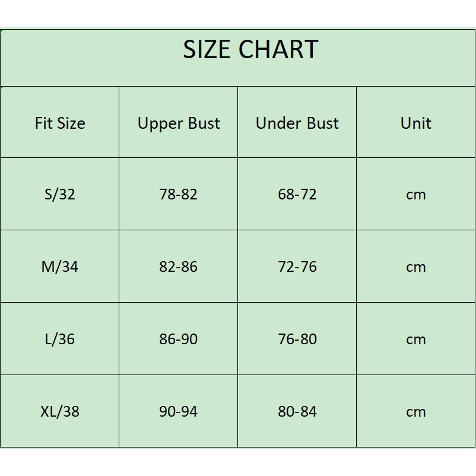Click the Under Bust column header
This screenshot has width=476, height=476.
coord(297,123)
